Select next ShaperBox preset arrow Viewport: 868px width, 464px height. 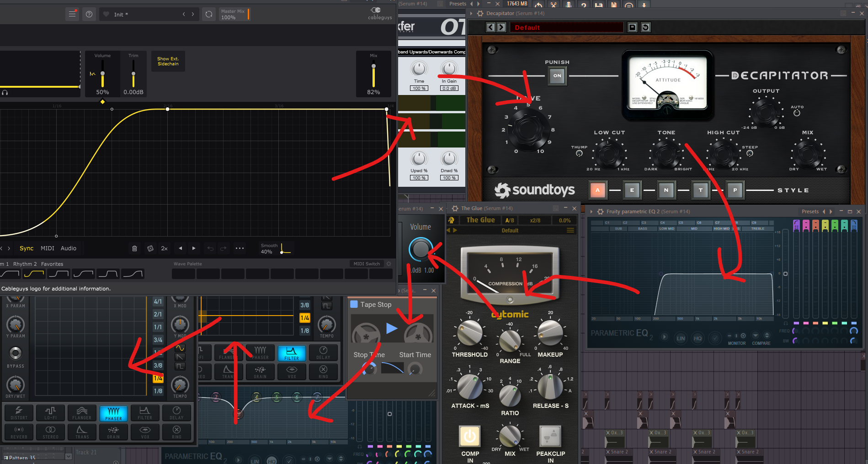click(x=193, y=14)
